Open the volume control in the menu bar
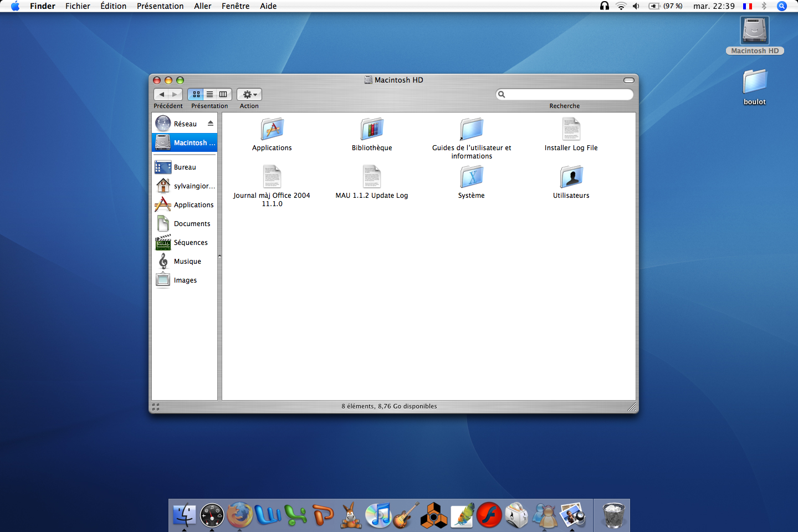Image resolution: width=798 pixels, height=532 pixels. (x=636, y=6)
